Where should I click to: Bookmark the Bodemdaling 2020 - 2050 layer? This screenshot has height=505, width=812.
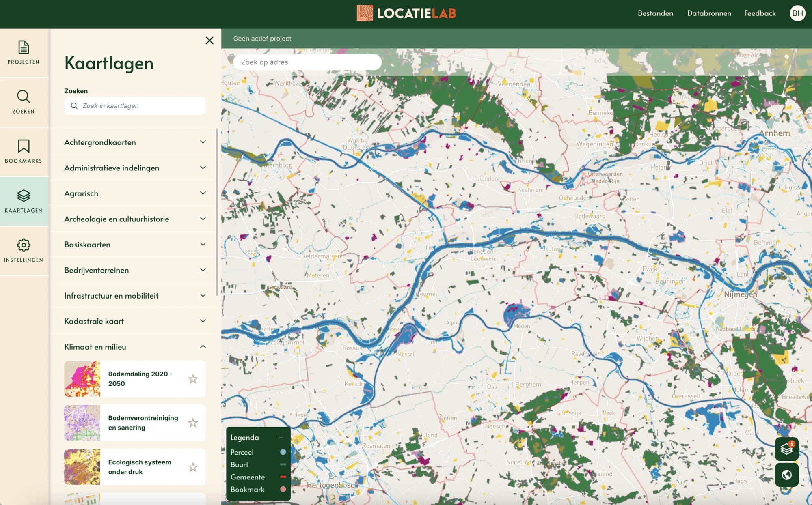[x=193, y=379]
